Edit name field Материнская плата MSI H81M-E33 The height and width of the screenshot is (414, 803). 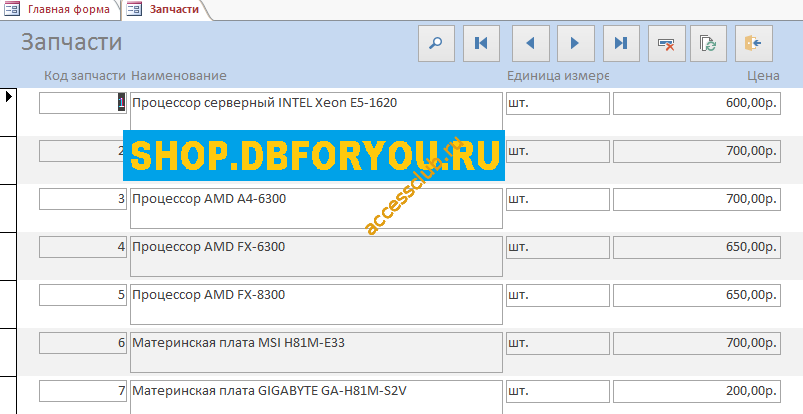pos(316,353)
